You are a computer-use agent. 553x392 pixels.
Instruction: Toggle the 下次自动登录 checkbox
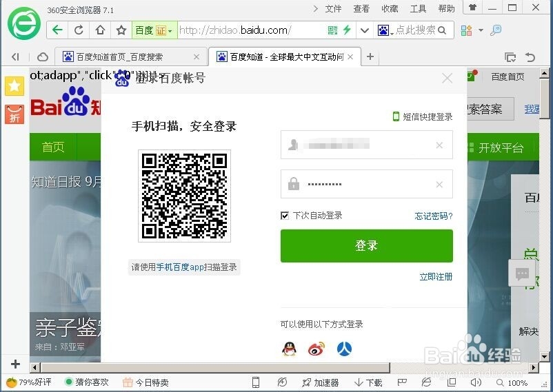pyautogui.click(x=285, y=216)
